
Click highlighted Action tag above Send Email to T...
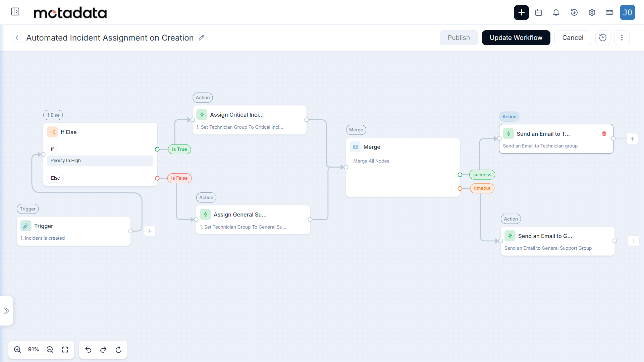tap(509, 117)
